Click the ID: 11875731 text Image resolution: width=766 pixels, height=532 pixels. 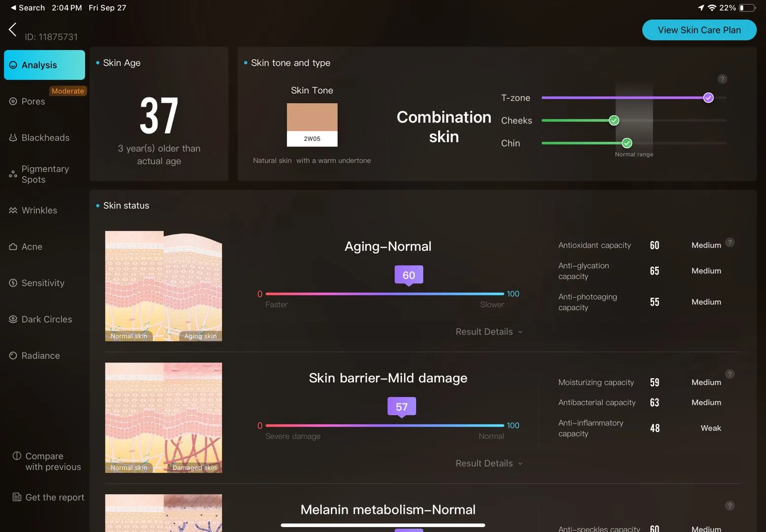51,37
